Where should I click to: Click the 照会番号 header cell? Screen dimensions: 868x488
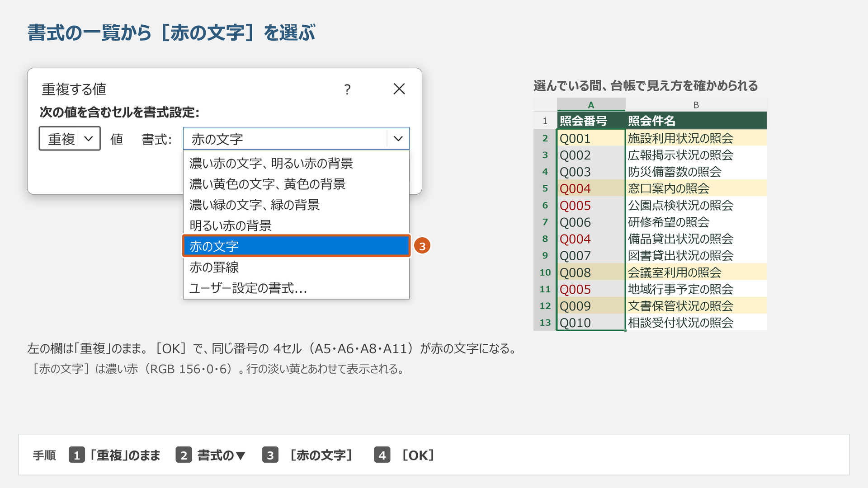[591, 121]
